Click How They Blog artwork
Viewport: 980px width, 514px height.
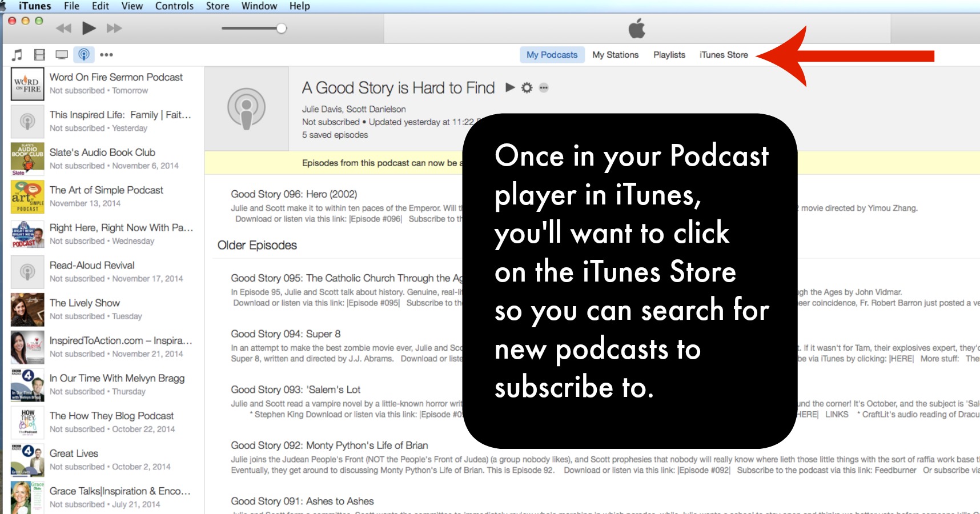tap(27, 423)
